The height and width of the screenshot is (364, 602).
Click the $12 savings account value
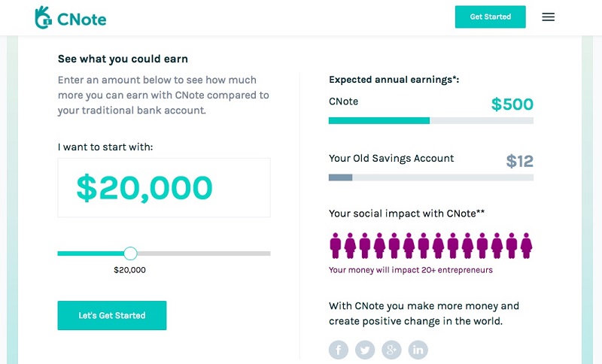point(519,161)
